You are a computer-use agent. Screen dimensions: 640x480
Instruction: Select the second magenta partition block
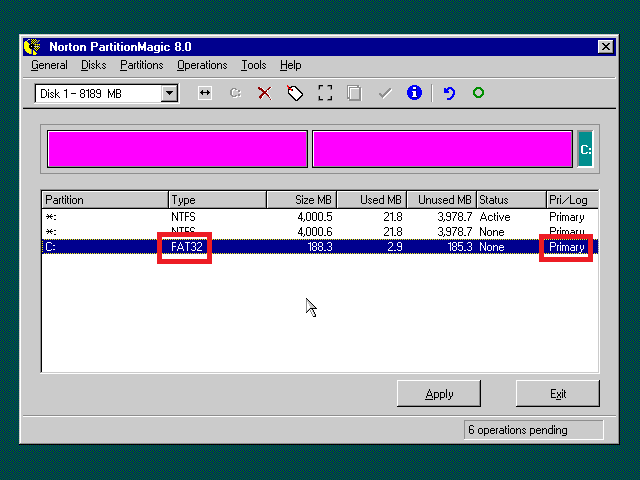442,149
